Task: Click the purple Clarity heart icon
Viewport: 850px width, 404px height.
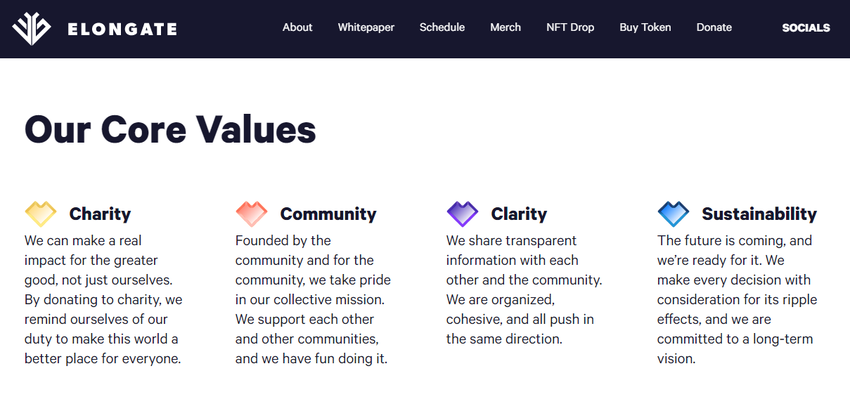Action: tap(462, 213)
